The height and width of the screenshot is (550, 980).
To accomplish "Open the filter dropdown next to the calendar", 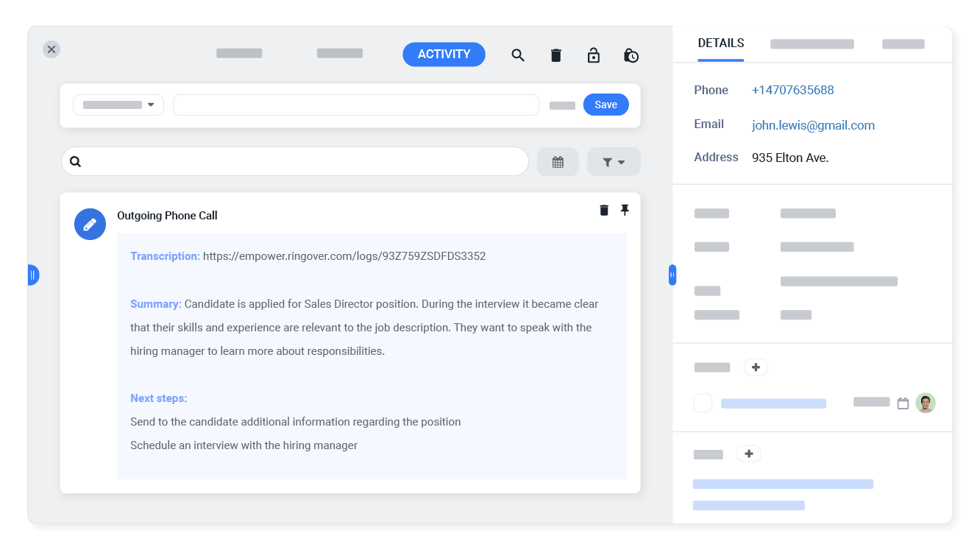I will tap(614, 161).
